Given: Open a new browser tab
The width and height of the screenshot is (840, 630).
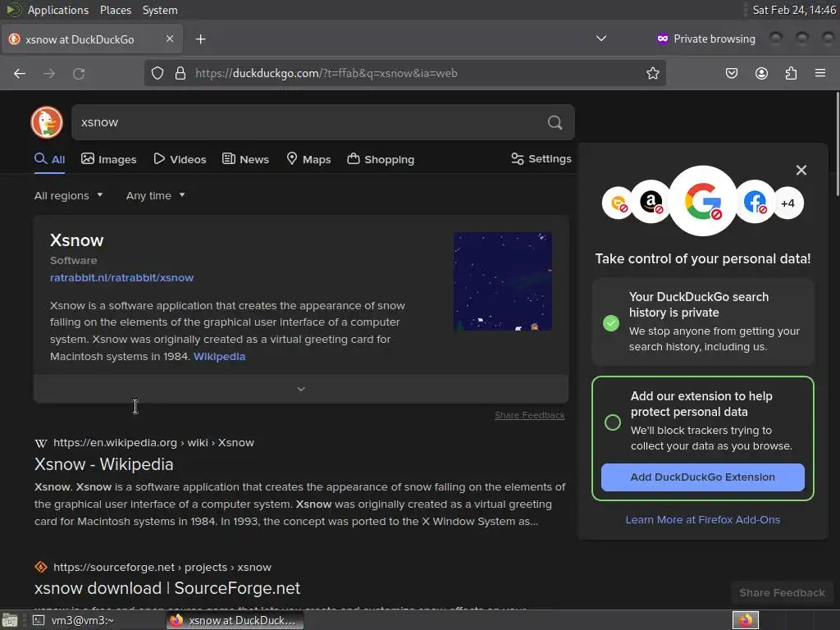Looking at the screenshot, I should (x=200, y=39).
